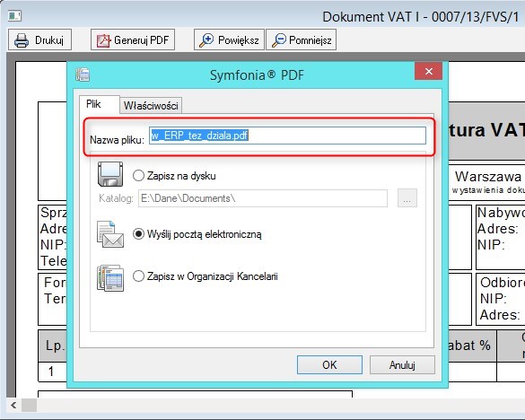Click the Nazwa pliku filename field
This screenshot has height=420, width=525.
pos(287,136)
